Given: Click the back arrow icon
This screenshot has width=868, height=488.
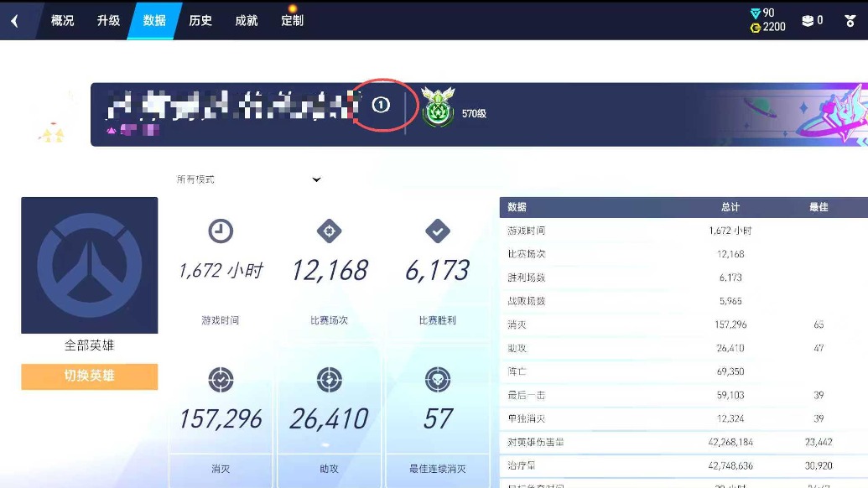Looking at the screenshot, I should pos(15,20).
